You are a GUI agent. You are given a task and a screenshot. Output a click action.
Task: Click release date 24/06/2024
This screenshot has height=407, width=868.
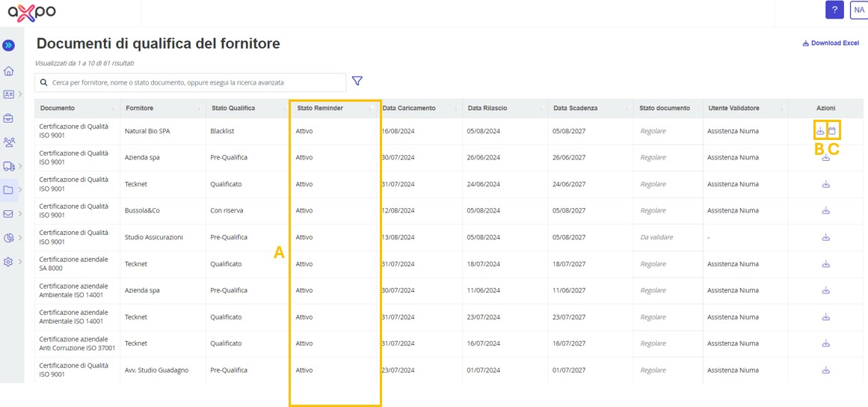483,184
